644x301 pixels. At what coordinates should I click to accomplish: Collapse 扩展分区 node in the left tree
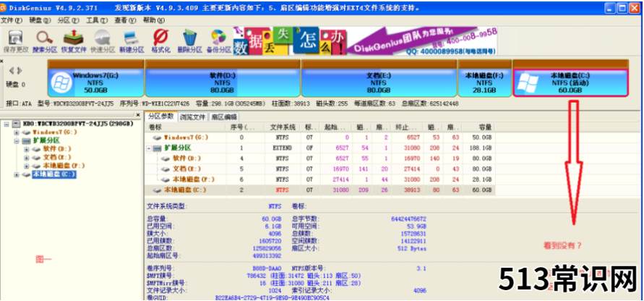click(17, 140)
